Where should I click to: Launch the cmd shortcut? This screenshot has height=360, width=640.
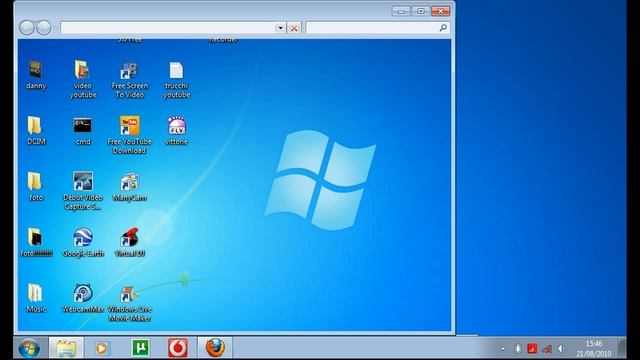point(82,131)
